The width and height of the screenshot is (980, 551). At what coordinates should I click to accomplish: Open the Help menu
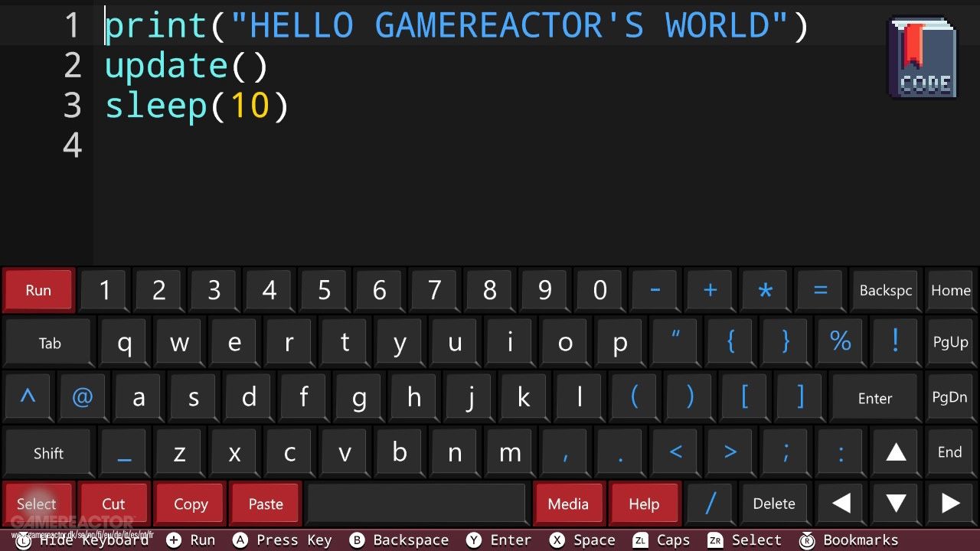pos(644,504)
